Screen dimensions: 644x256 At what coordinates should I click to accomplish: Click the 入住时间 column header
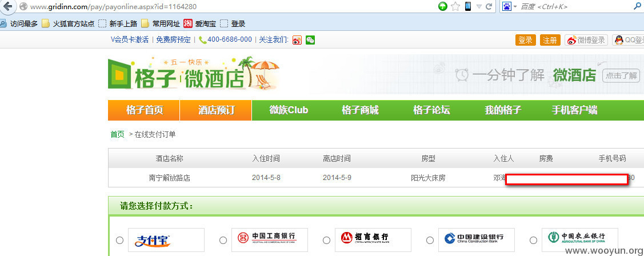(266, 159)
